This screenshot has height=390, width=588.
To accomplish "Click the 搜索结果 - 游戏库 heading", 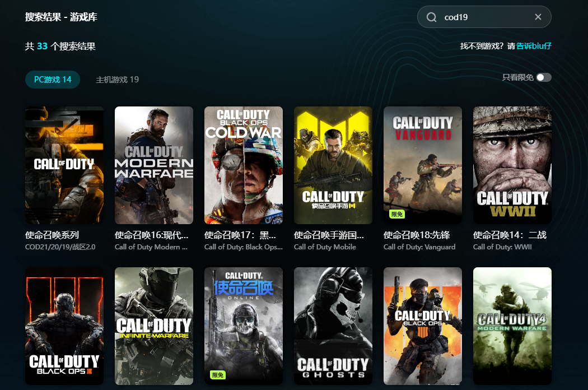I will pos(61,17).
